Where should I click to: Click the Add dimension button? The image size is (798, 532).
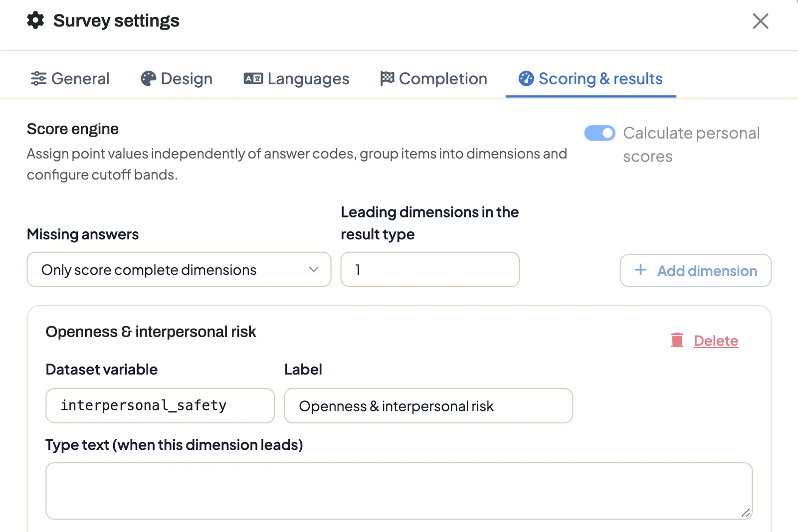tap(695, 270)
